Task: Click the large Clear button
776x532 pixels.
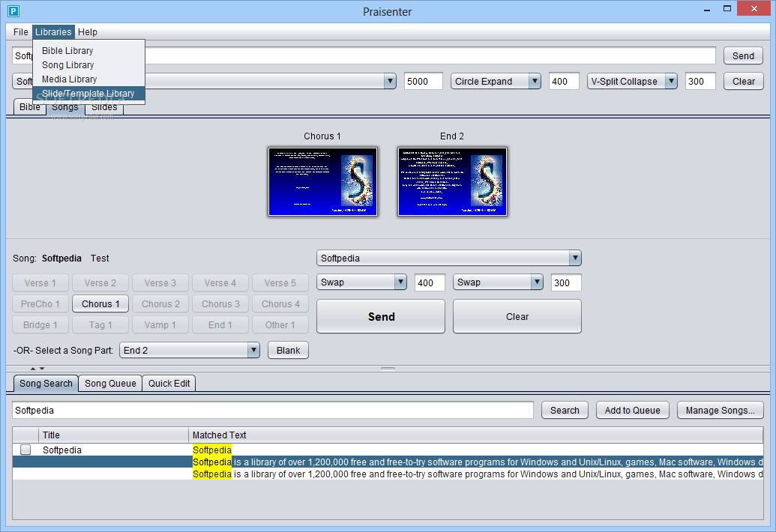Action: coord(517,316)
